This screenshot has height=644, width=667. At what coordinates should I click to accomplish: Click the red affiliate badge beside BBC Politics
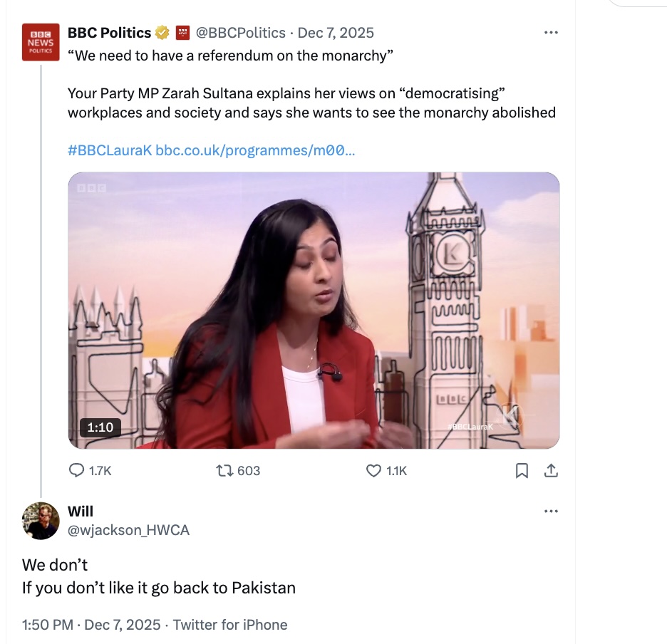(x=182, y=33)
